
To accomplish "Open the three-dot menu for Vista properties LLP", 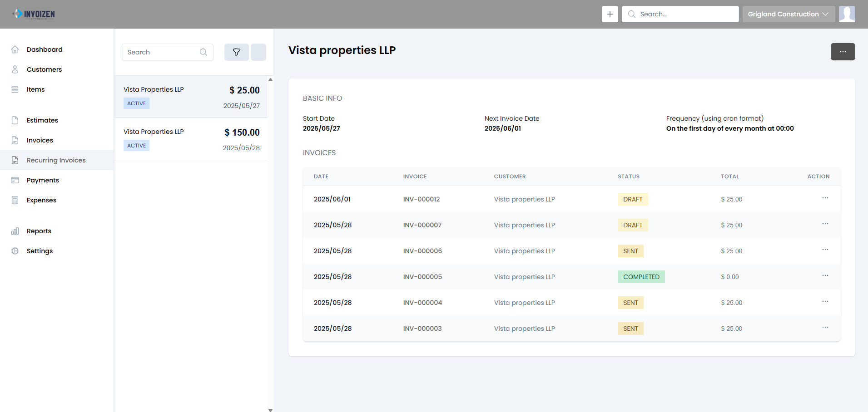I will tap(843, 52).
